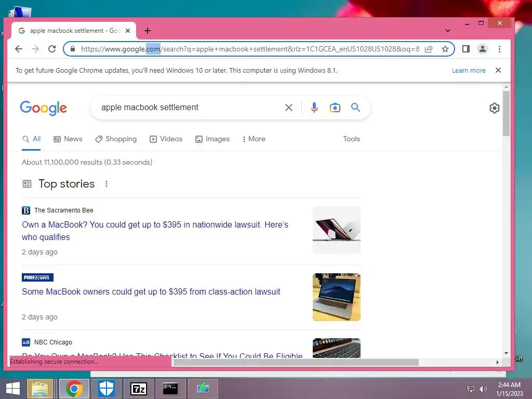The height and width of the screenshot is (399, 532).
Task: Click The Sacramento Bee source name
Action: tap(63, 210)
